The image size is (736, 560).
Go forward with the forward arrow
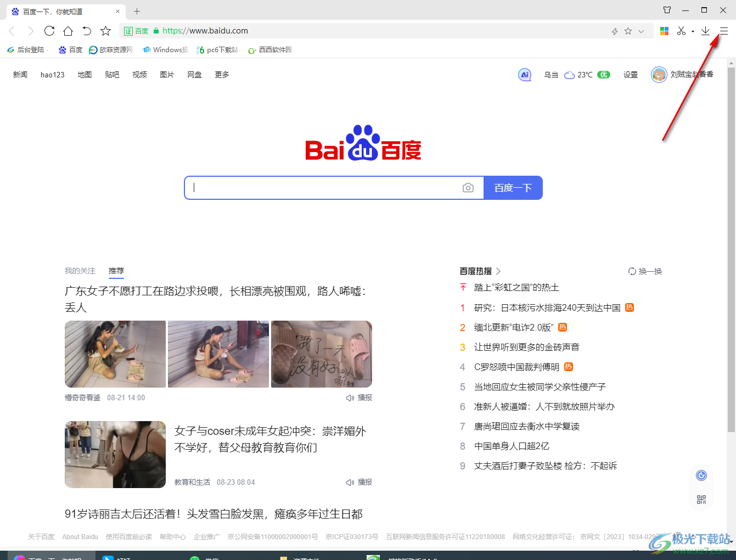pos(31,31)
